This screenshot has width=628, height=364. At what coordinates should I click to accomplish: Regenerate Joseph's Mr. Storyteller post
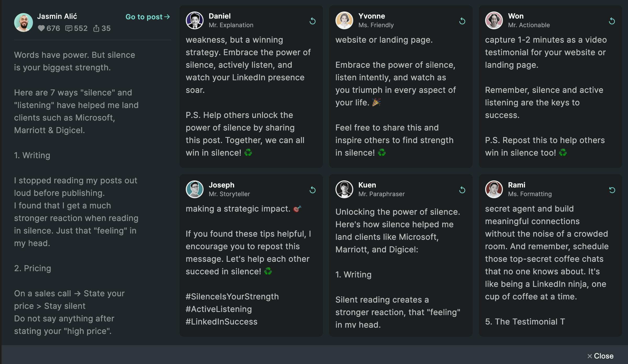tap(312, 190)
